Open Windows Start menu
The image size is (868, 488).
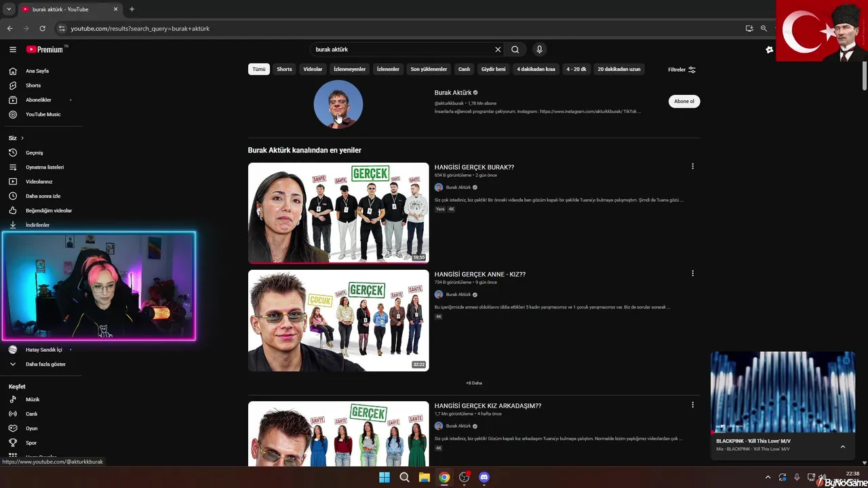(x=384, y=477)
